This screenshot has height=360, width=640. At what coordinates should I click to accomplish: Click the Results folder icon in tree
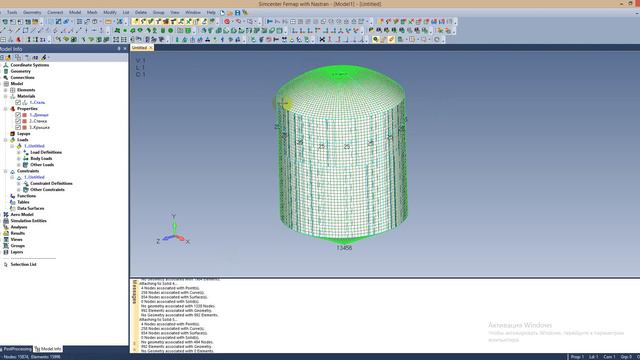pos(6,233)
